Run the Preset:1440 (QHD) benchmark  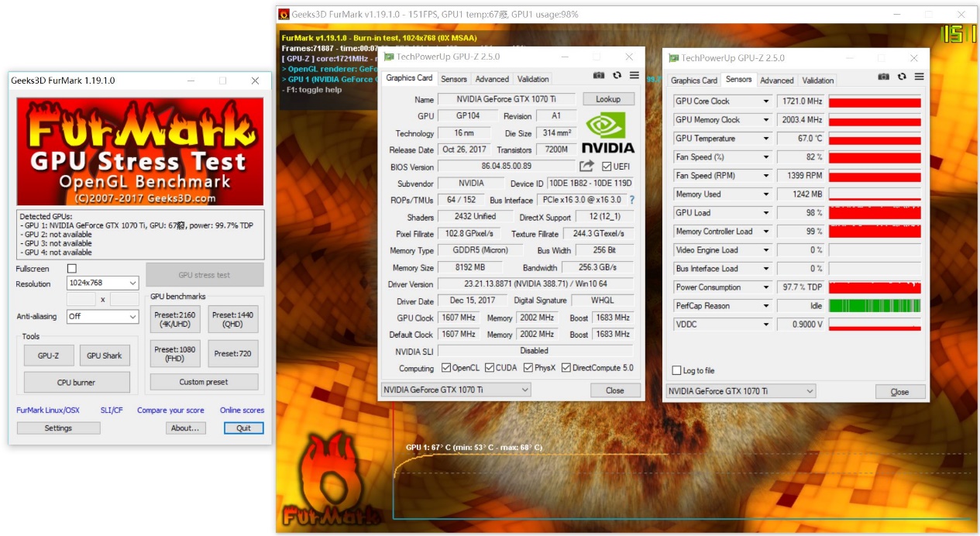click(x=233, y=319)
